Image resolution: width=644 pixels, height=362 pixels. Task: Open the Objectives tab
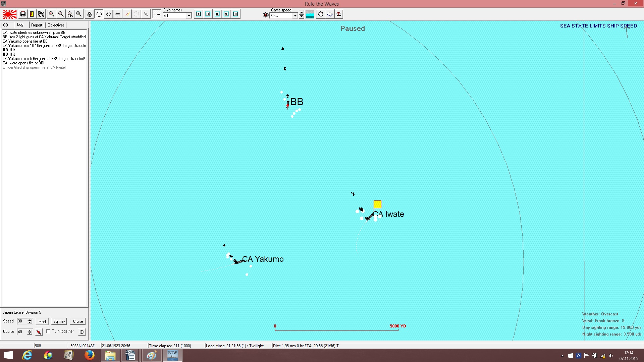tap(56, 25)
